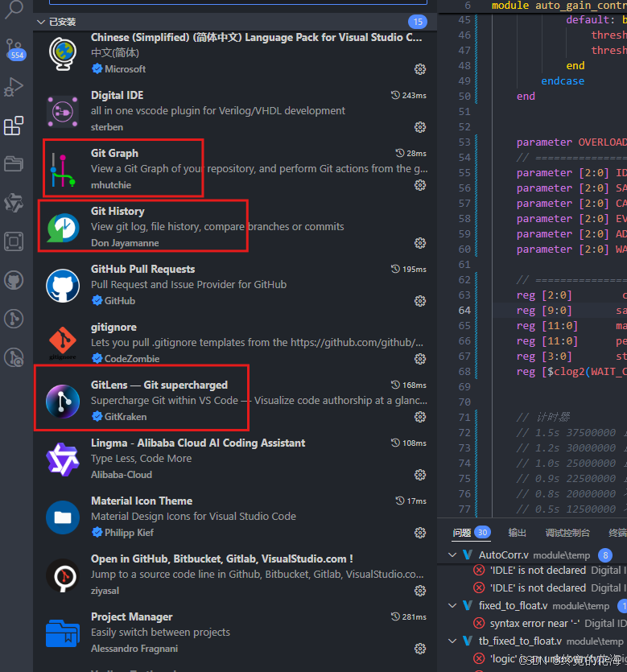Click the 15 installed extensions count badge

(418, 22)
